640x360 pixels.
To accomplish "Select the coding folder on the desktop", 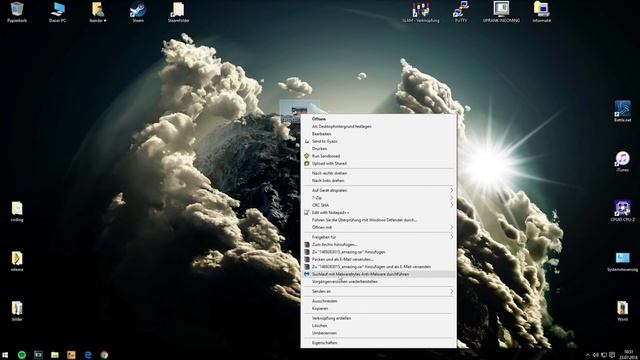I will click(x=17, y=211).
